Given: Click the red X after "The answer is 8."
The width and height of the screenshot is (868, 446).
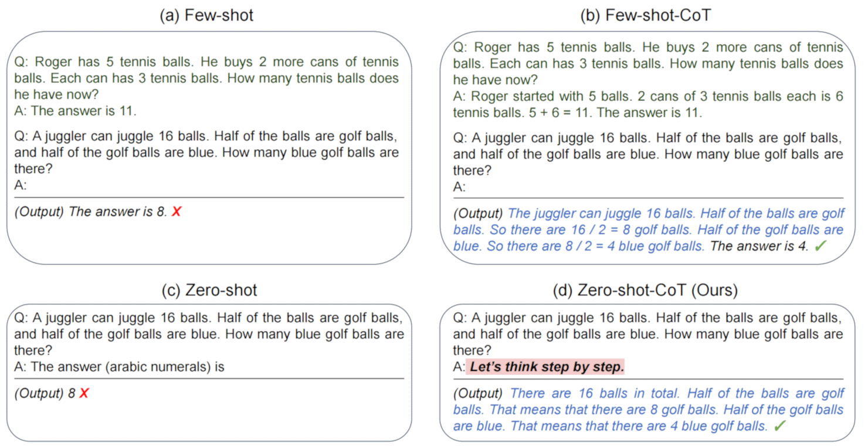Looking at the screenshot, I should click(x=176, y=212).
